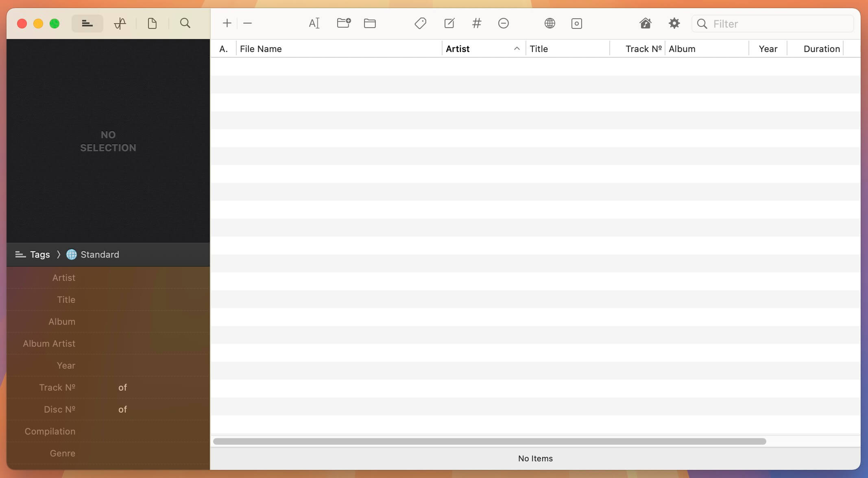Click the file info icon in the title bar

point(152,23)
